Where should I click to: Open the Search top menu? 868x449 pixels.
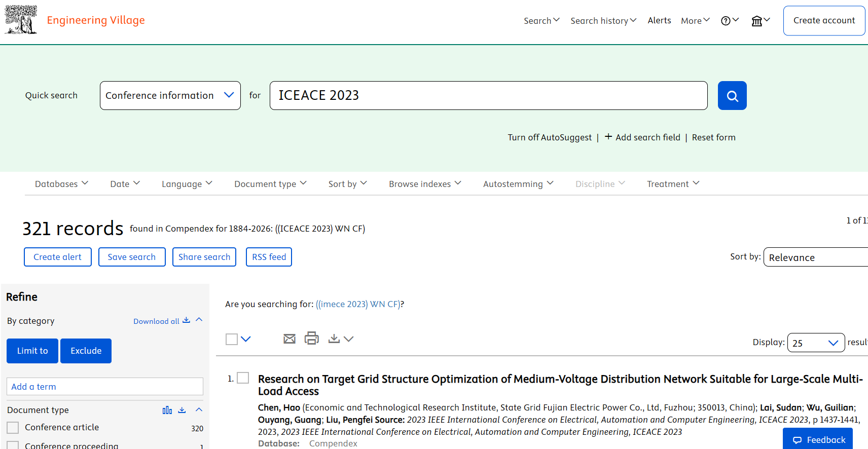(541, 20)
